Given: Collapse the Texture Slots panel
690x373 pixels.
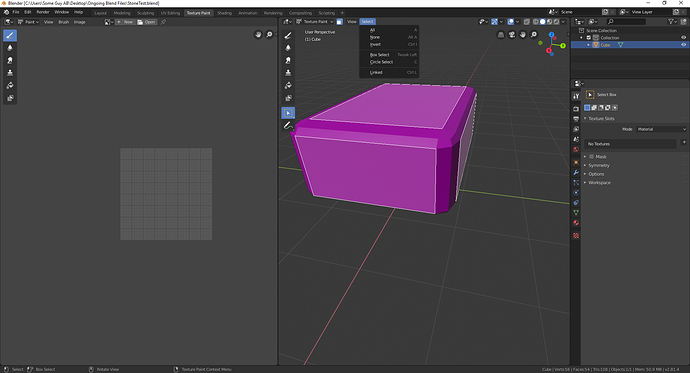Looking at the screenshot, I should click(585, 119).
